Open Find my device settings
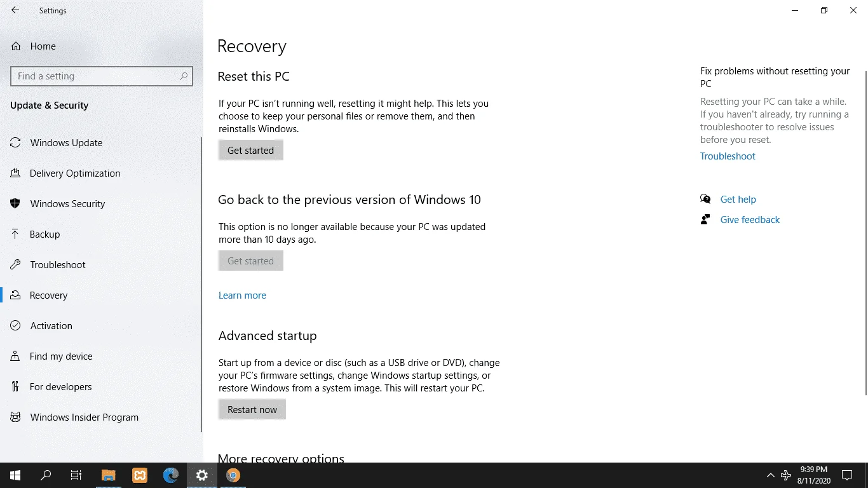This screenshot has height=488, width=868. tap(100, 356)
